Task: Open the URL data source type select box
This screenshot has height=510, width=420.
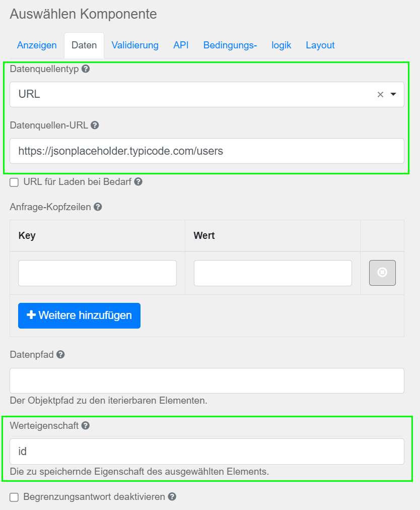Action: click(207, 94)
